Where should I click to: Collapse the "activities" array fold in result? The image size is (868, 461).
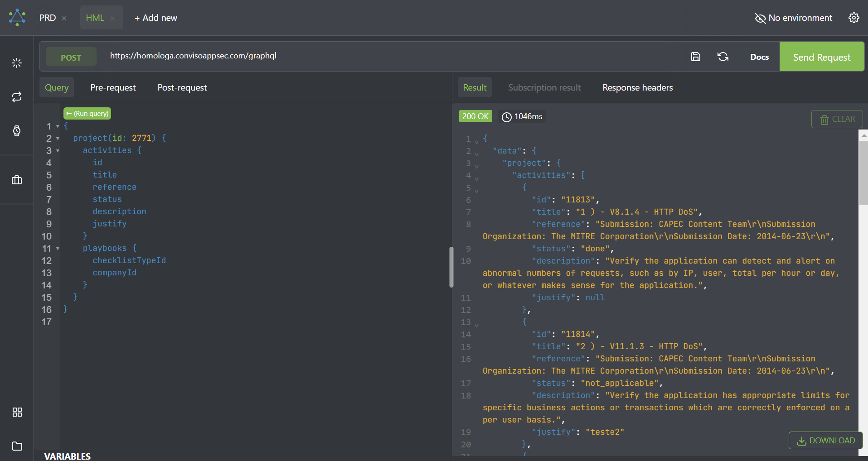click(476, 178)
